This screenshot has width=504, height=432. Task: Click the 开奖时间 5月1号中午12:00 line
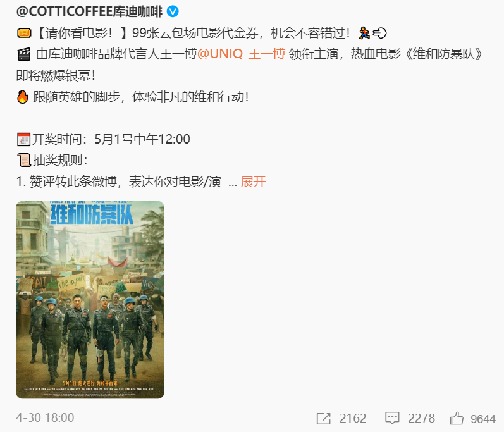[x=104, y=140]
